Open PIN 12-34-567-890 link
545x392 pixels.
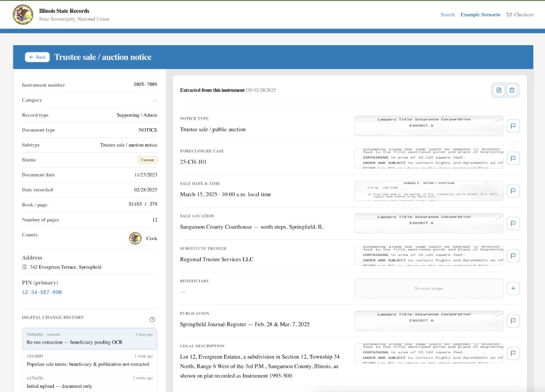click(x=42, y=293)
